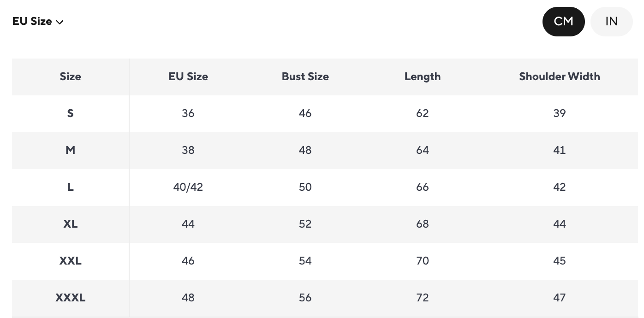Click bust size 46 for S
Image resolution: width=644 pixels, height=318 pixels.
click(305, 113)
